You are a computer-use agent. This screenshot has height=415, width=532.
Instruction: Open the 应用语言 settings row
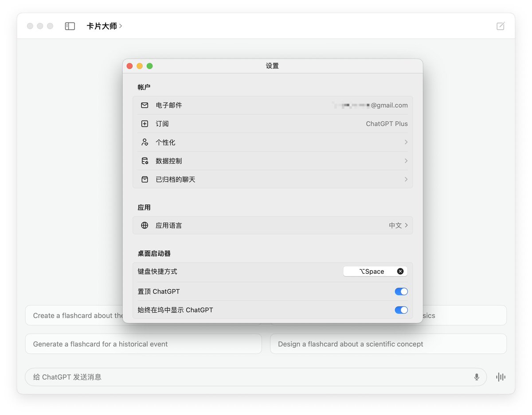[273, 225]
